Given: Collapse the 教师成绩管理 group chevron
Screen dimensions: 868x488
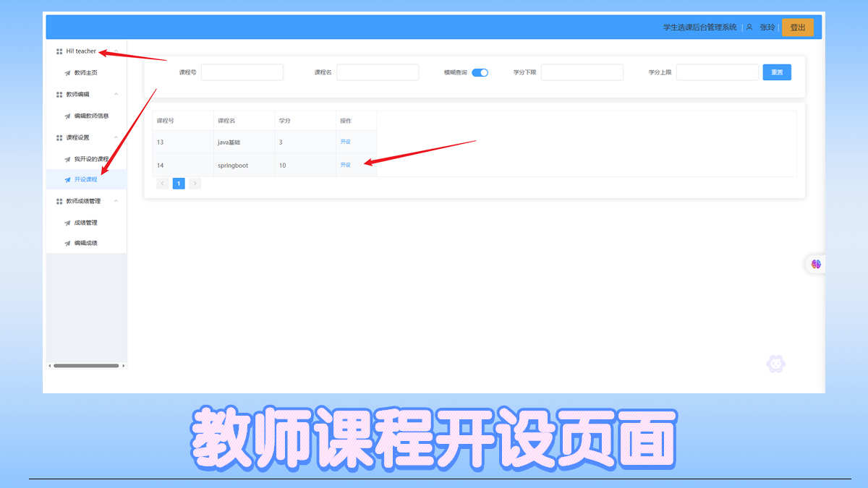Looking at the screenshot, I should click(116, 201).
